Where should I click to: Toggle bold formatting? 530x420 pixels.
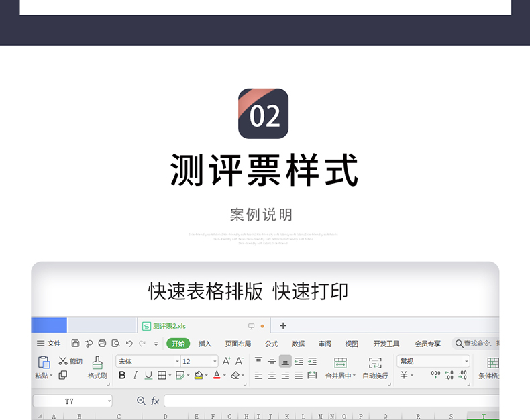tap(122, 376)
